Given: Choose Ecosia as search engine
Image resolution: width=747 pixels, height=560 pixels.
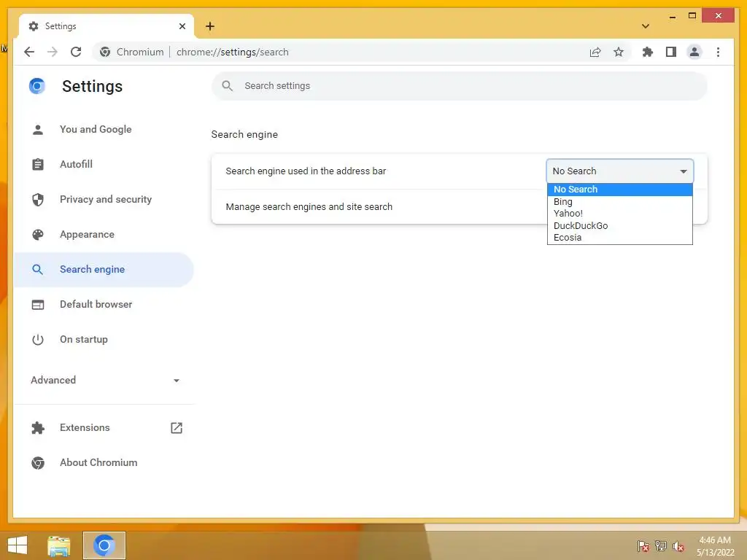Looking at the screenshot, I should (620, 238).
